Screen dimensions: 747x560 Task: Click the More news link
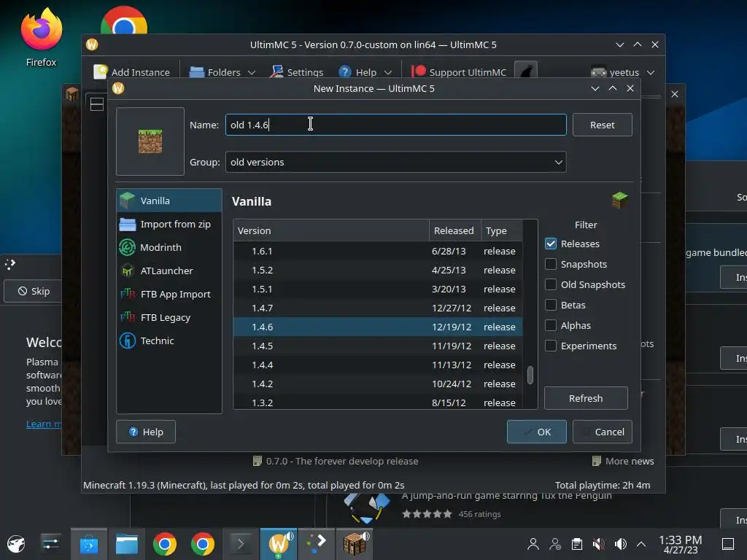623,461
